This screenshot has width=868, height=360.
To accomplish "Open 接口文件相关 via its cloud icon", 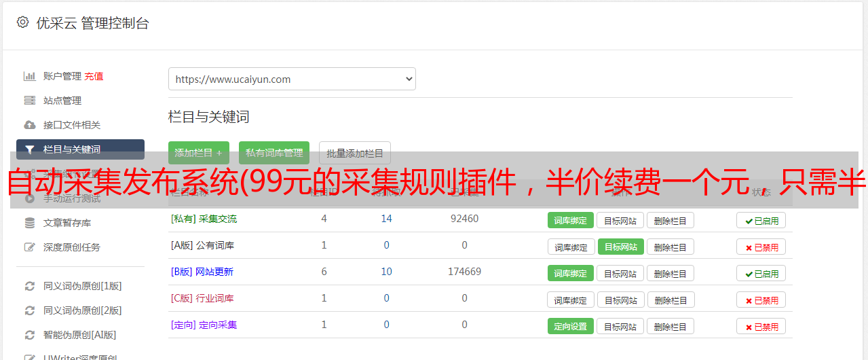I will (x=30, y=125).
